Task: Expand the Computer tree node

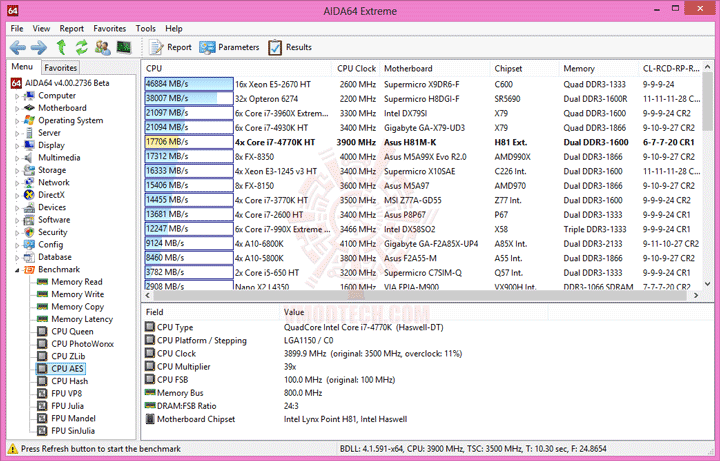Action: tap(17, 96)
